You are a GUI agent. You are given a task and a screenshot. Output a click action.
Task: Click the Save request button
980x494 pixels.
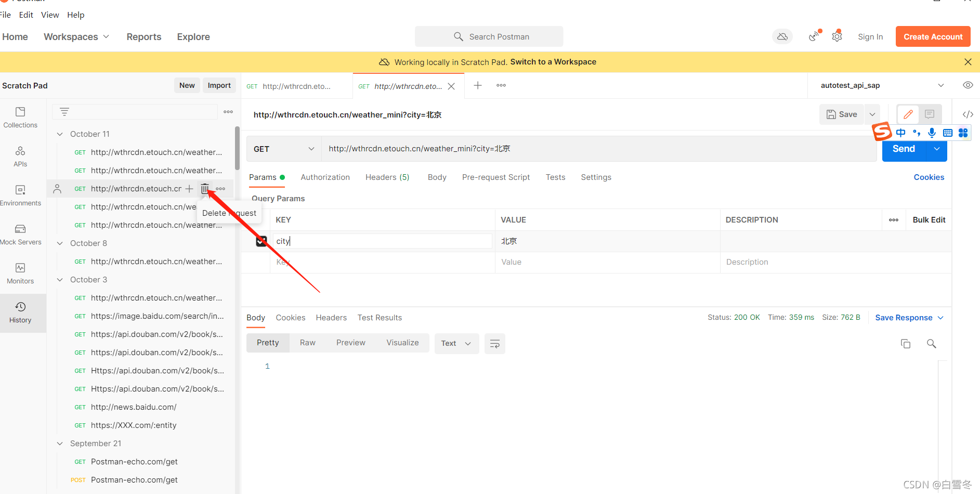coord(842,114)
